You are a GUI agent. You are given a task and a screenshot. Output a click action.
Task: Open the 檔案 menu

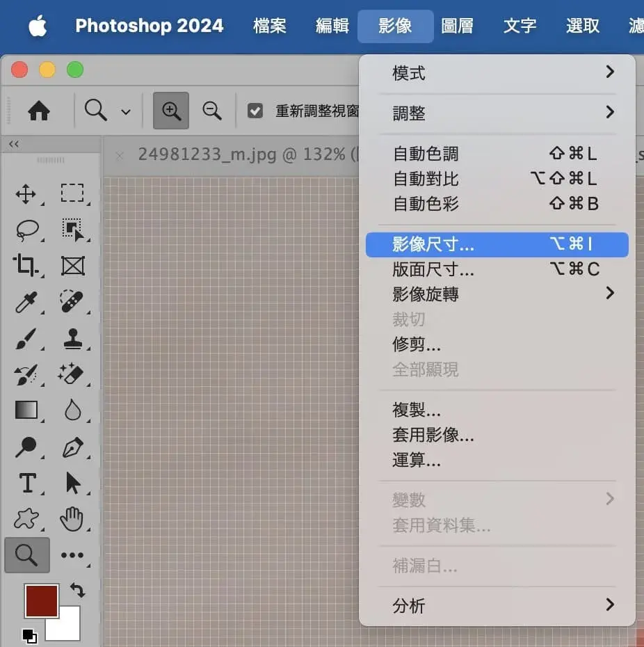tap(269, 26)
